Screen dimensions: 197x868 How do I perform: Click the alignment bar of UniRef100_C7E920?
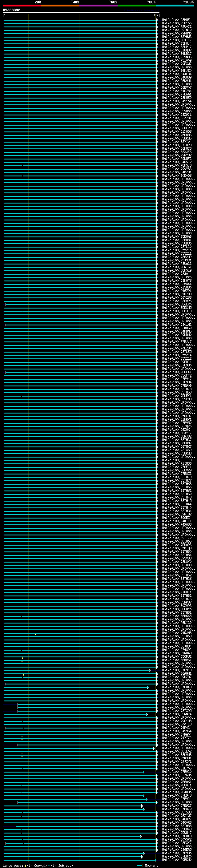(x=74, y=772)
